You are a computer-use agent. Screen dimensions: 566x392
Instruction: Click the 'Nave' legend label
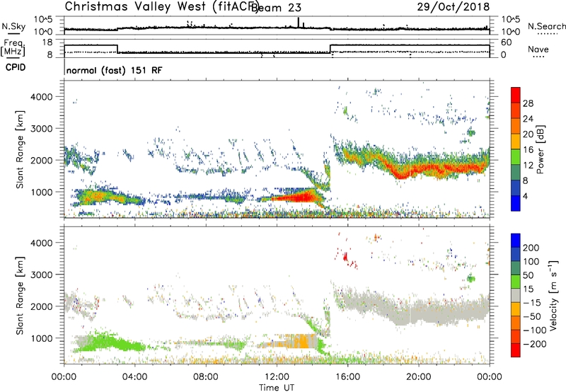click(538, 49)
